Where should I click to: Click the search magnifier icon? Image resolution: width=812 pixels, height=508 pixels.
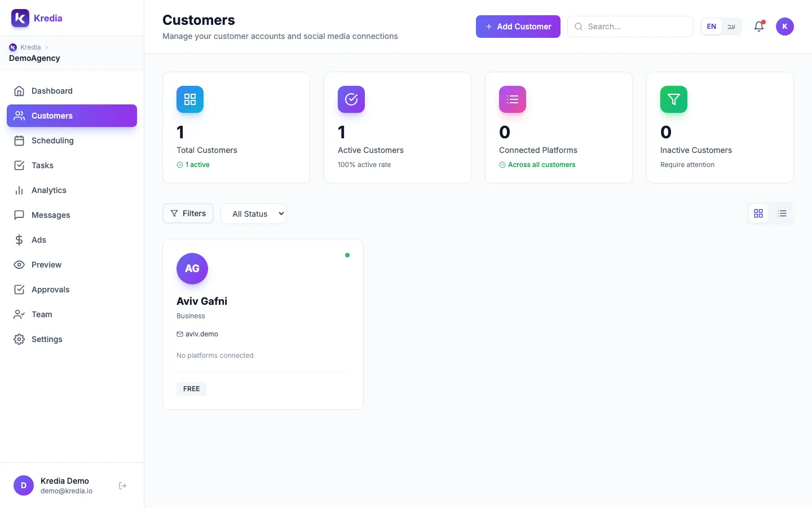(579, 27)
